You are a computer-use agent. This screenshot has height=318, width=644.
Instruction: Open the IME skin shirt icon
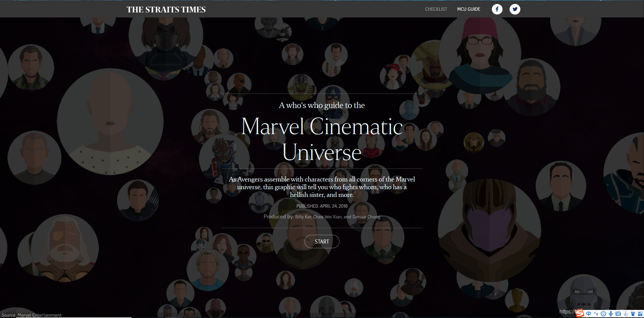pyautogui.click(x=633, y=314)
